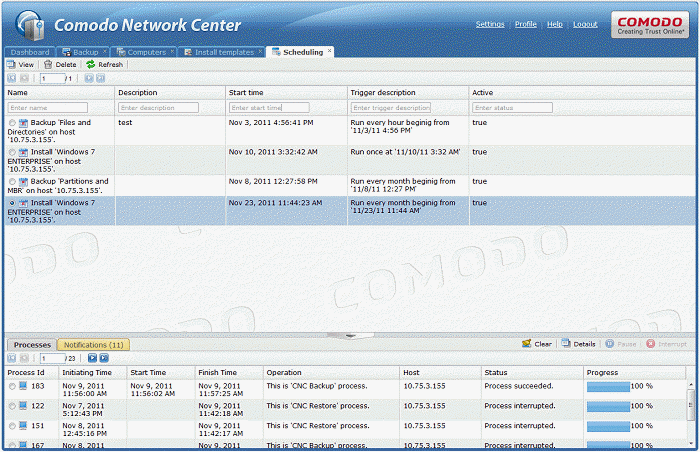Click the Enter status filter field
Image resolution: width=700 pixels, height=452 pixels.
click(x=512, y=108)
